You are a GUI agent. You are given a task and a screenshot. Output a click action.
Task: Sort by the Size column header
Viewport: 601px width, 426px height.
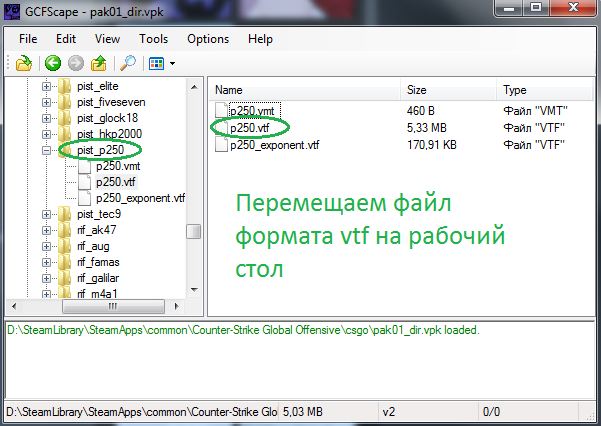pos(448,90)
